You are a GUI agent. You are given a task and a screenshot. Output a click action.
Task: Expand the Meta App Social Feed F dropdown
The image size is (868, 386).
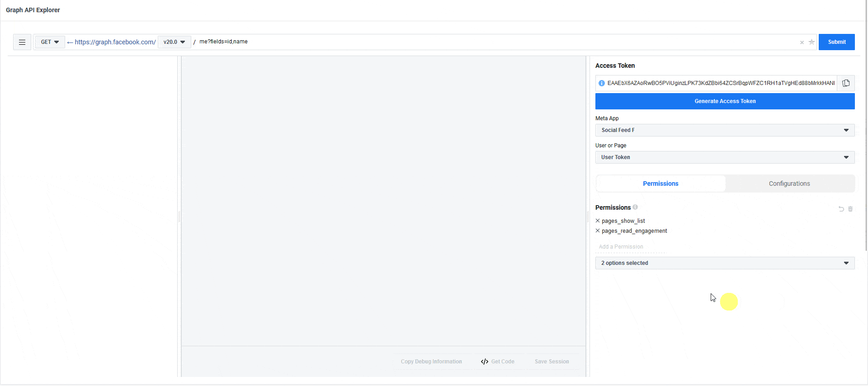[x=725, y=130]
